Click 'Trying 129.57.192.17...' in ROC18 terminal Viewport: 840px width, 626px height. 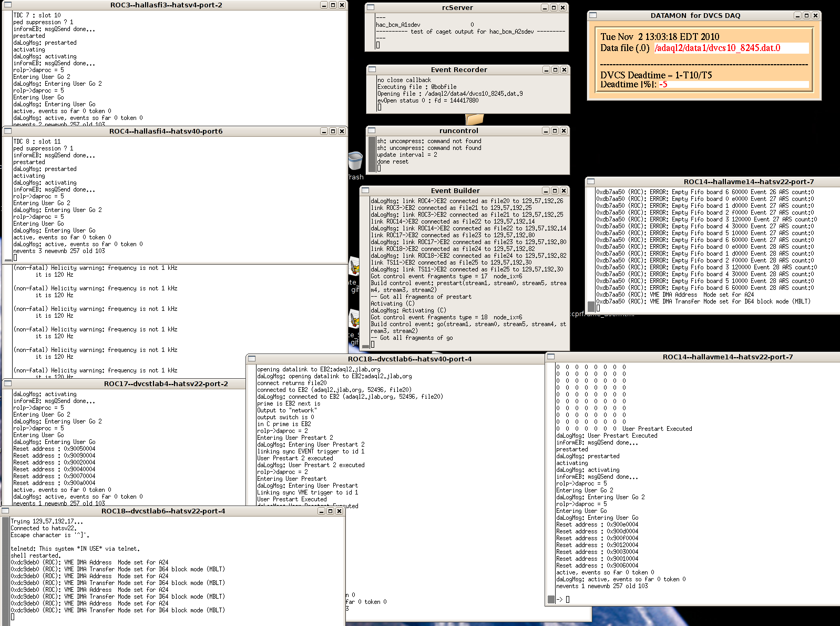coord(47,521)
